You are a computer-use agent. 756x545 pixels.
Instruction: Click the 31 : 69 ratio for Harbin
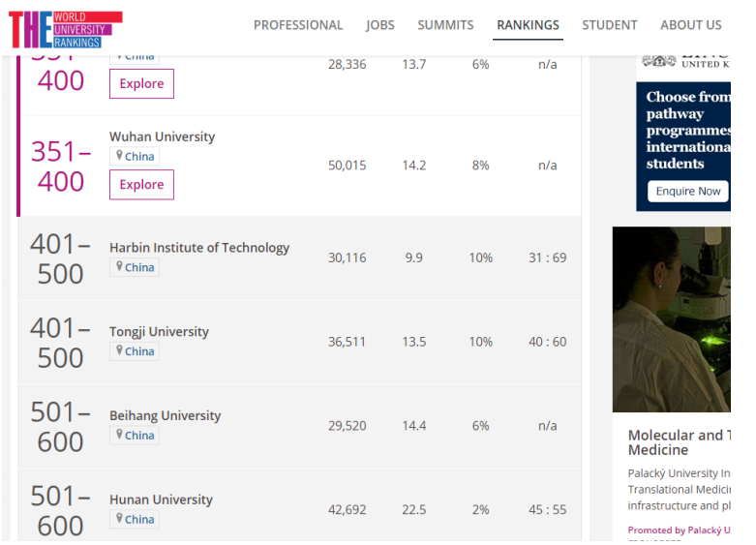[547, 258]
